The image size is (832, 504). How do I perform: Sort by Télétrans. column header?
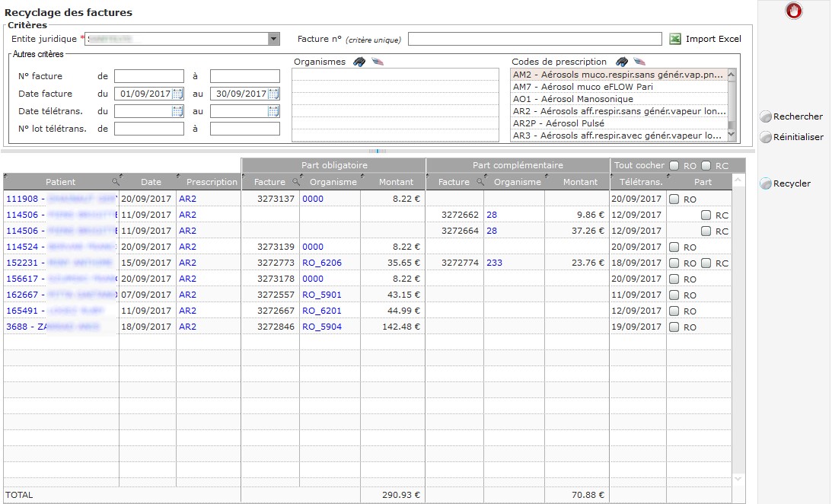(x=639, y=182)
